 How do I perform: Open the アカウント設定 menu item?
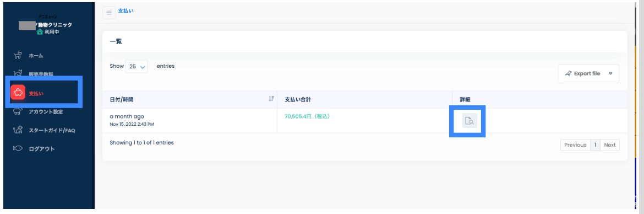click(46, 111)
